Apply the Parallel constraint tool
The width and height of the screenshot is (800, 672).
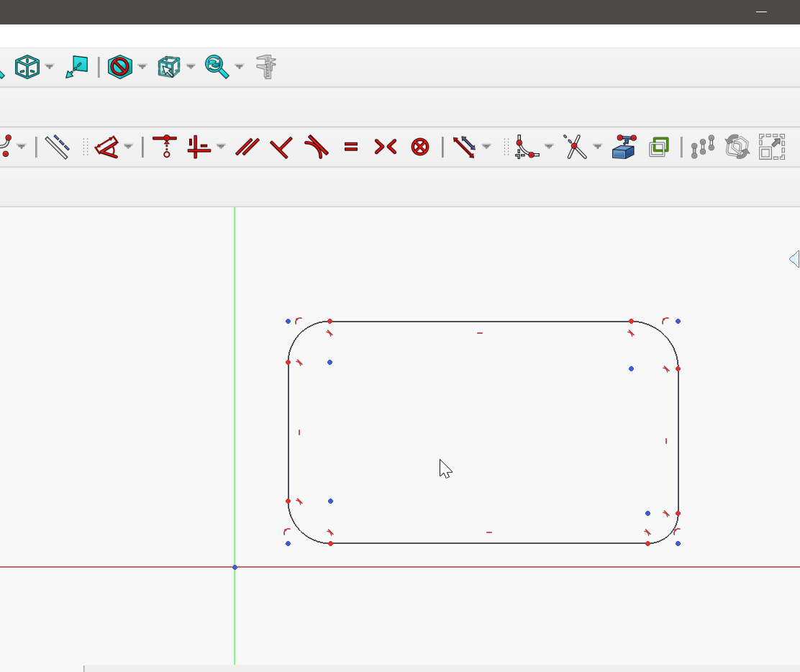[247, 147]
